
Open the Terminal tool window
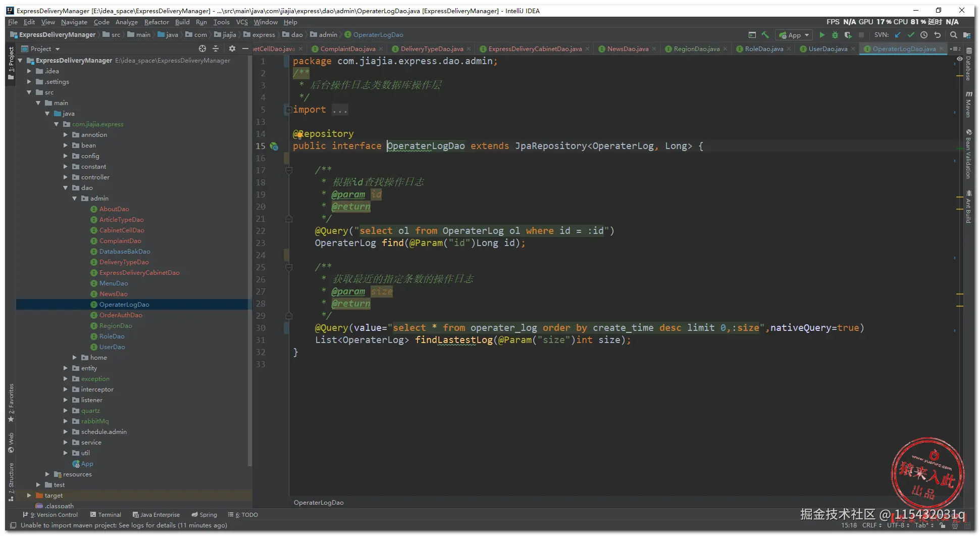click(x=106, y=515)
